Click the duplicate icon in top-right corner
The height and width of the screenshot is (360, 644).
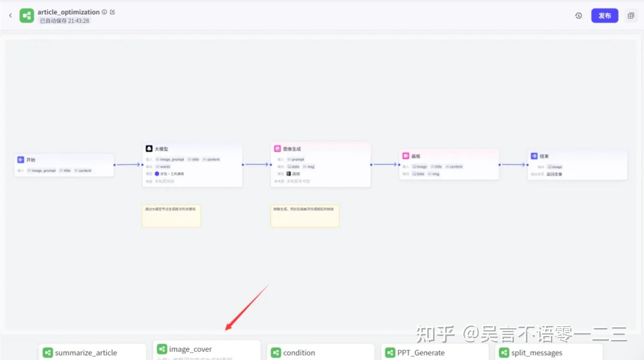(631, 16)
